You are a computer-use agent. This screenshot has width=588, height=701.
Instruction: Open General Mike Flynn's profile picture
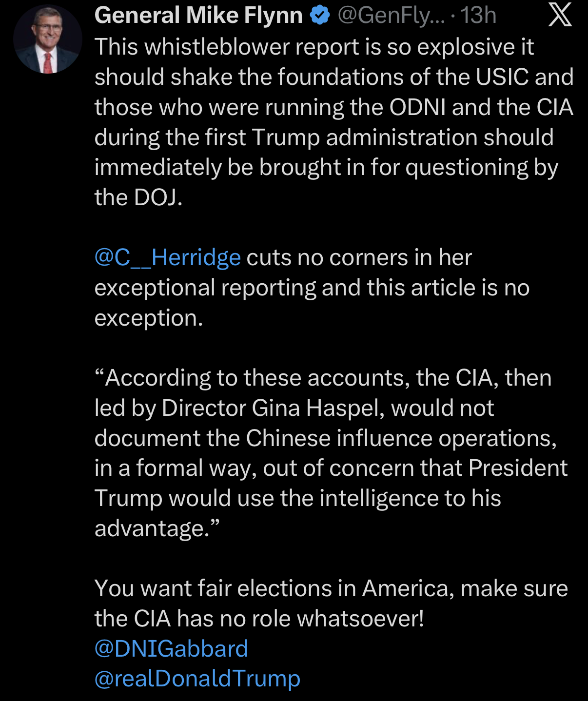48,40
